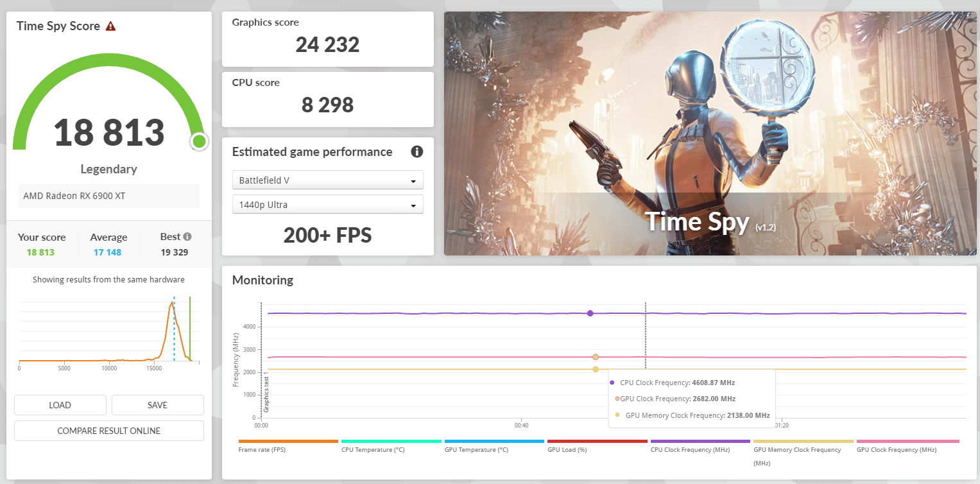Toggle the CPU Clock Frequency legend series
The width and height of the screenshot is (980, 484).
(x=700, y=447)
